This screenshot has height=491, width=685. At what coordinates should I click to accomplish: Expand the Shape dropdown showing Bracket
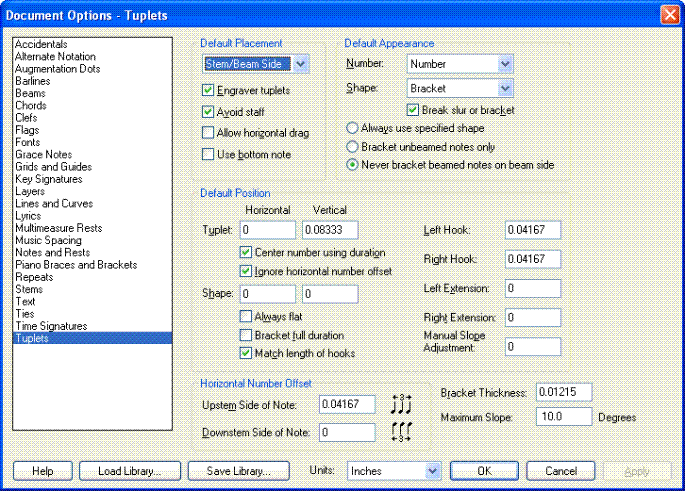point(504,89)
